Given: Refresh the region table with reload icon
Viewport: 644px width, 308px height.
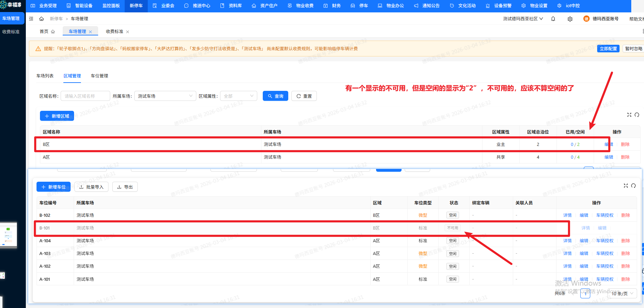Looking at the screenshot, I should (637, 115).
